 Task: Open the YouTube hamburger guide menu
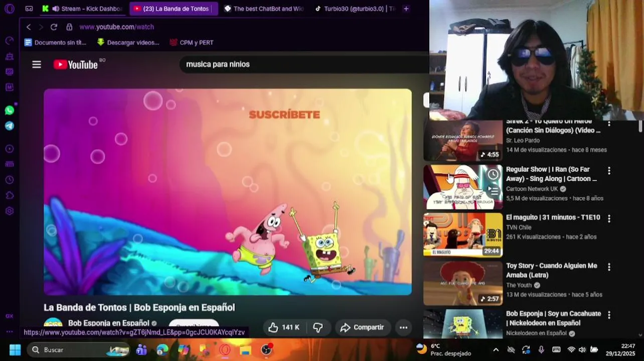(x=37, y=64)
